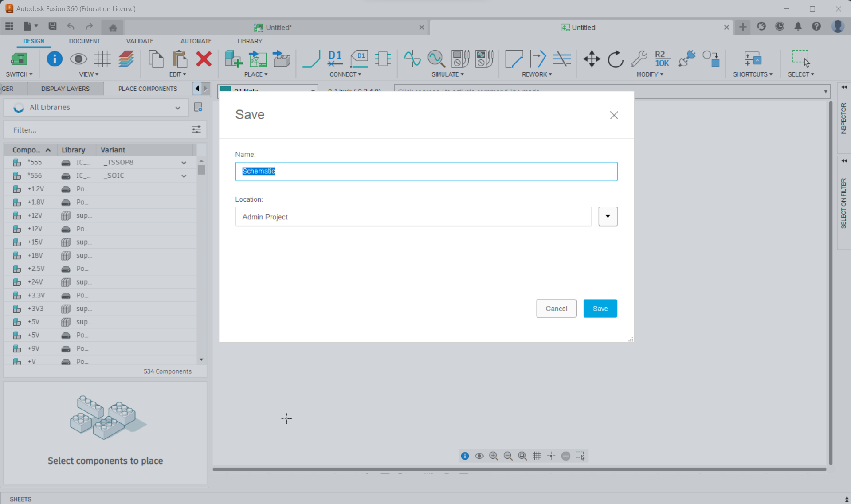Click the Name text input field
Screen dimensions: 851x504
pos(426,172)
